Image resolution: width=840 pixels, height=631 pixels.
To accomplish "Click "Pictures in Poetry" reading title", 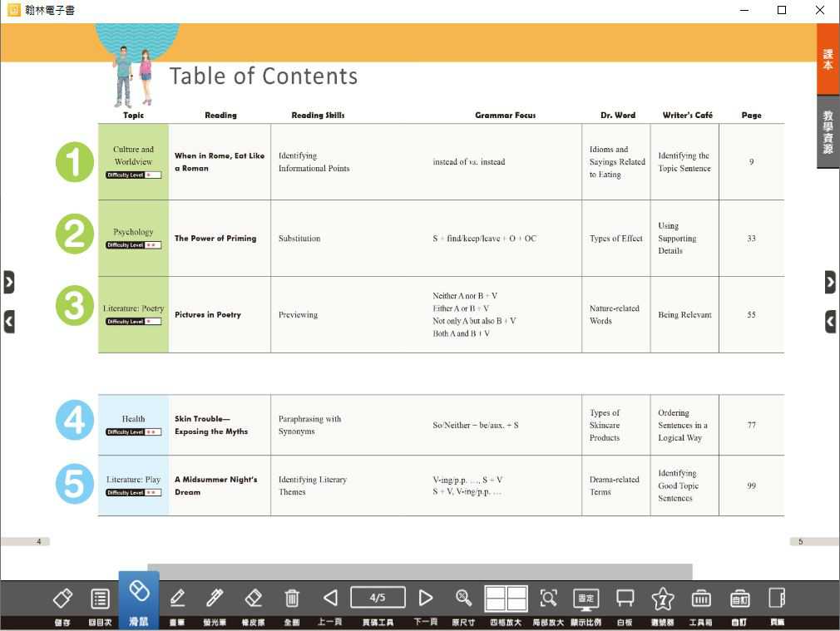I will [x=208, y=315].
